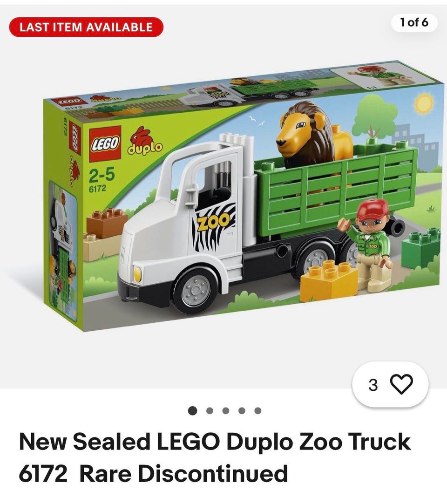Click the Last Item Available badge
The width and height of the screenshot is (447, 504).
86,27
